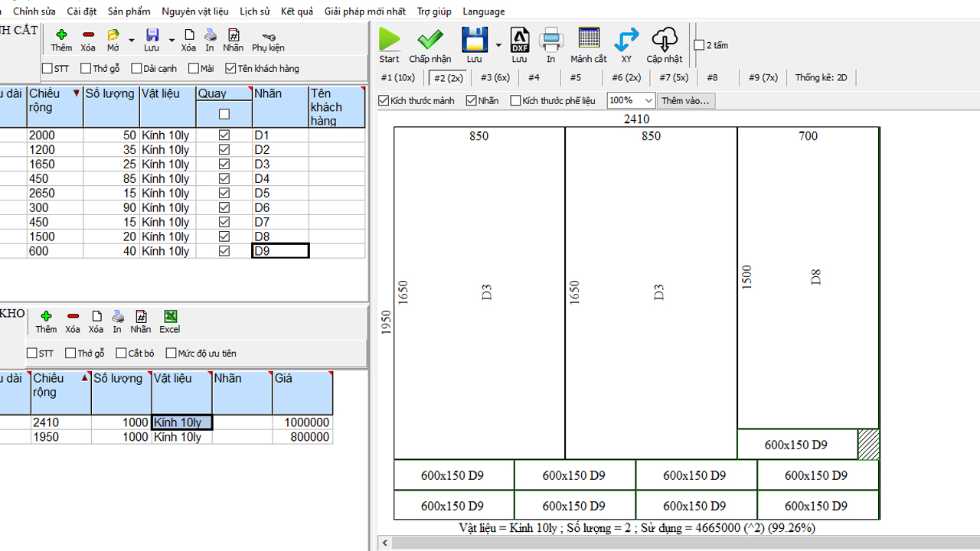
Task: Toggle the Kích thước phế liệu checkbox
Action: [x=515, y=101]
